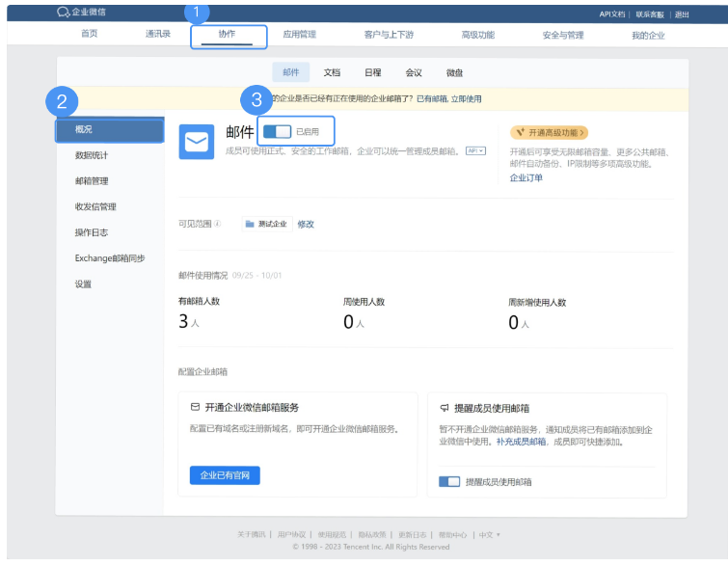728x566 pixels.
Task: Open the 客户与上下游 top menu
Action: [x=389, y=35]
